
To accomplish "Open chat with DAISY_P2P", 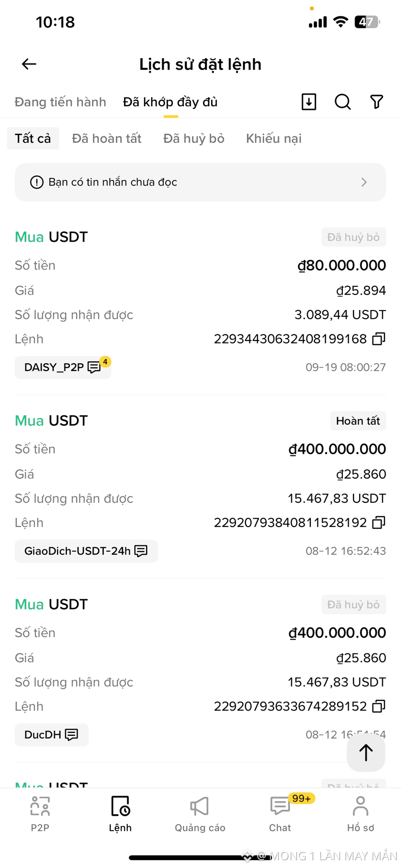I will point(63,367).
